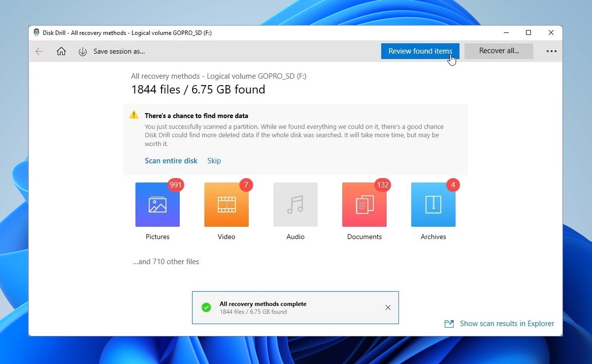This screenshot has height=364, width=592.
Task: Click the Save session download icon
Action: 83,52
